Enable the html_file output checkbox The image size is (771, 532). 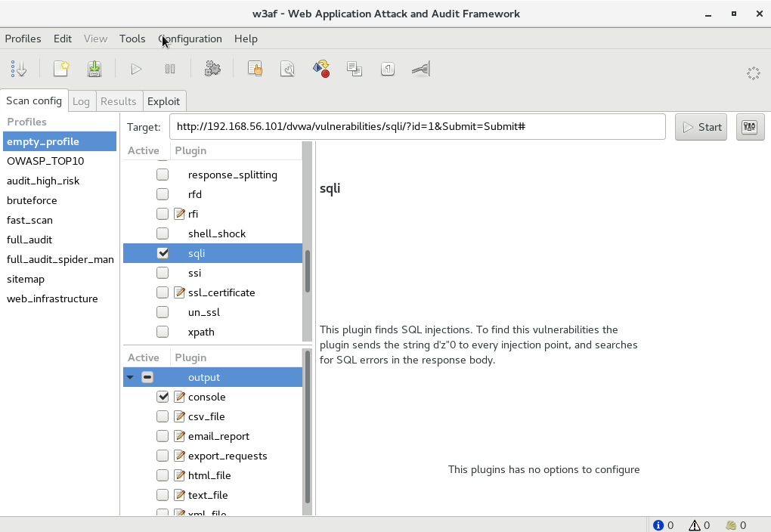[163, 475]
